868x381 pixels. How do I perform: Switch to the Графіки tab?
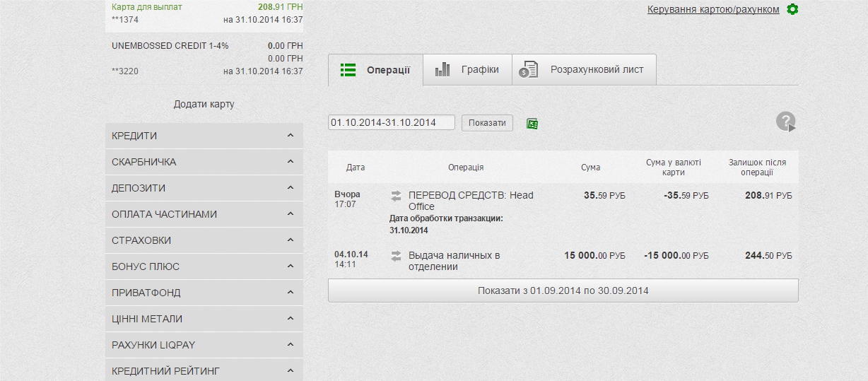(x=479, y=69)
